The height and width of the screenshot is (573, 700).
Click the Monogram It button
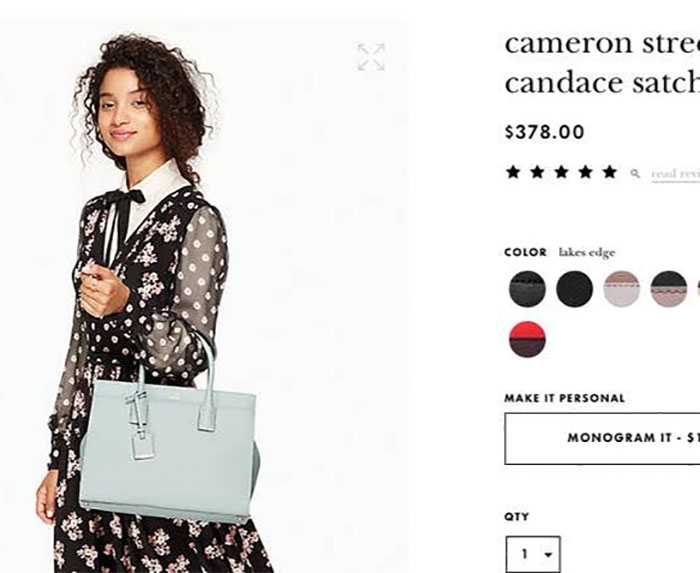602,439
